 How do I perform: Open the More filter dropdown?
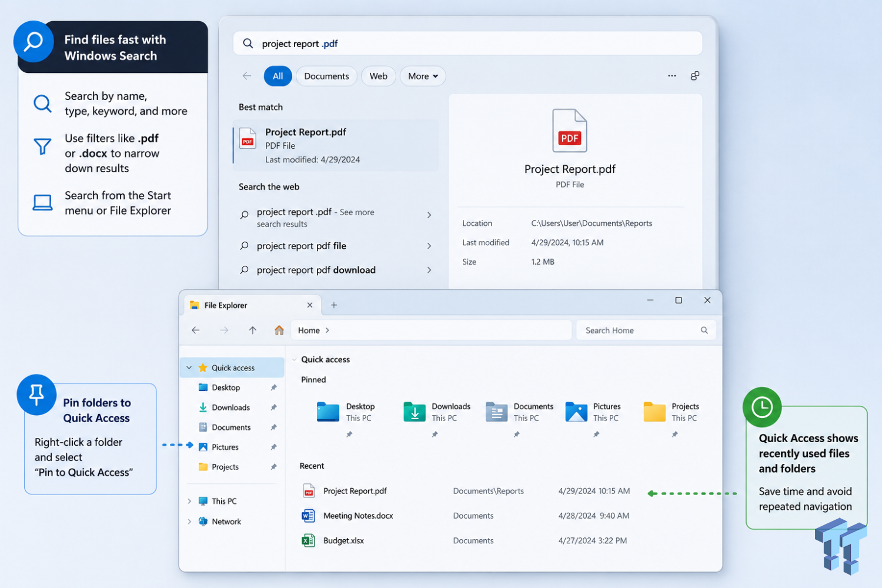423,76
